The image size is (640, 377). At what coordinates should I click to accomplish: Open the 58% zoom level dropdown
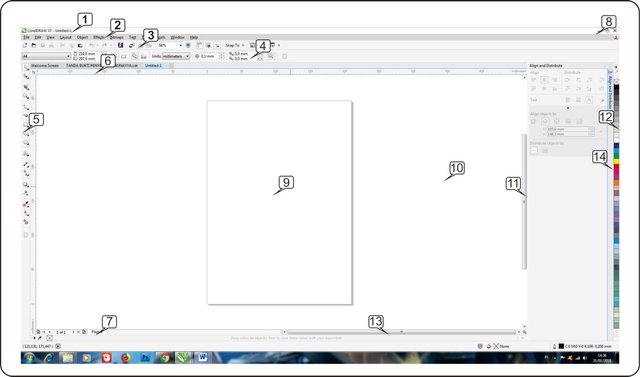(x=180, y=45)
